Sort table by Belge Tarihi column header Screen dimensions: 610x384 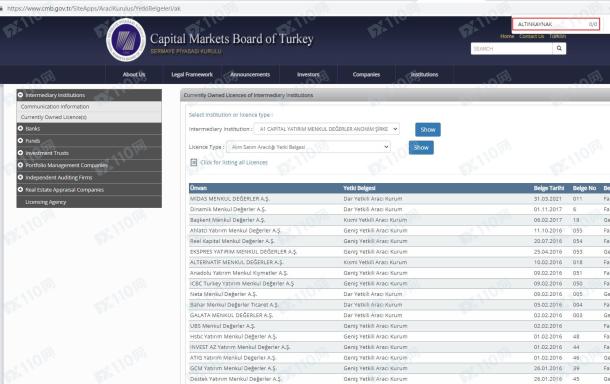tap(549, 188)
